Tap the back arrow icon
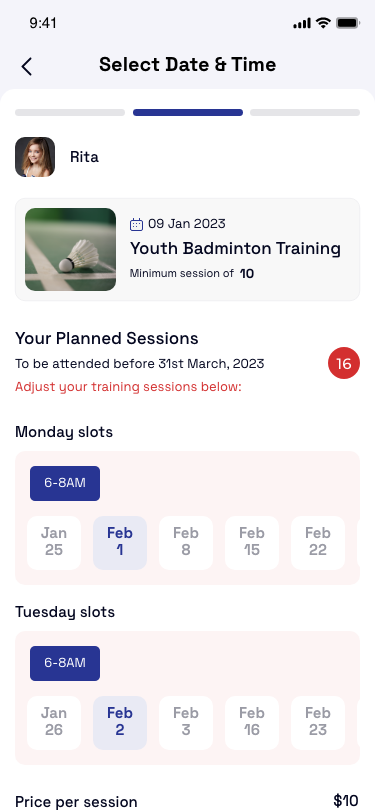 coord(26,67)
